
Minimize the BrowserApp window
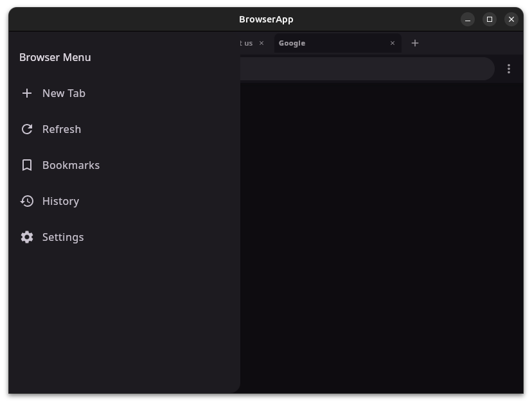coord(468,19)
